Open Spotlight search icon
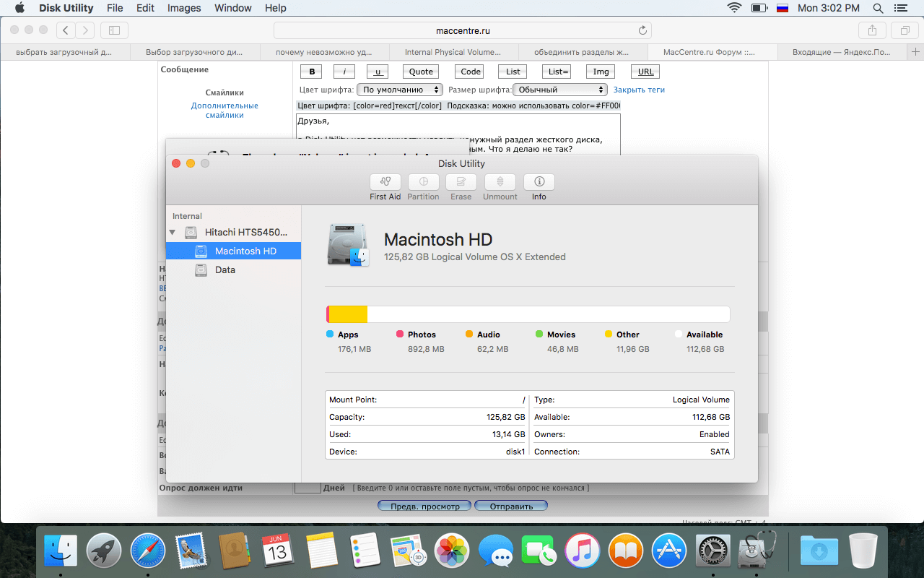Image resolution: width=924 pixels, height=578 pixels. click(878, 8)
